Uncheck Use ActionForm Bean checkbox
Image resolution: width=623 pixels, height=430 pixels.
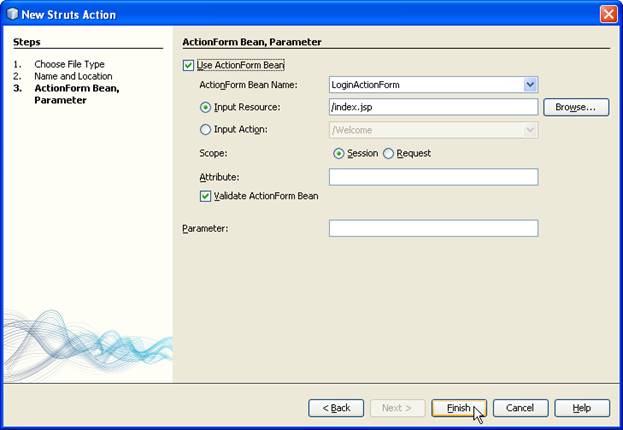point(188,65)
